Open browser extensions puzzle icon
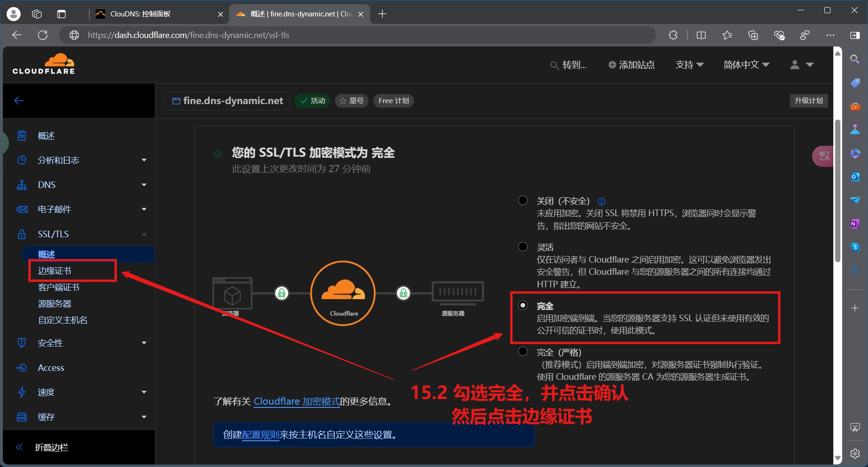This screenshot has height=467, width=868. pyautogui.click(x=673, y=35)
